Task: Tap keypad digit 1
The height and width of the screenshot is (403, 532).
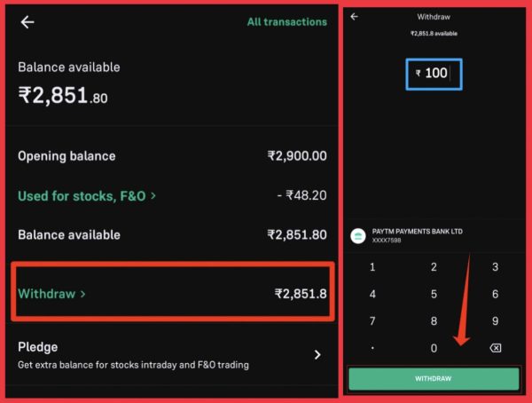Action: coord(372,267)
